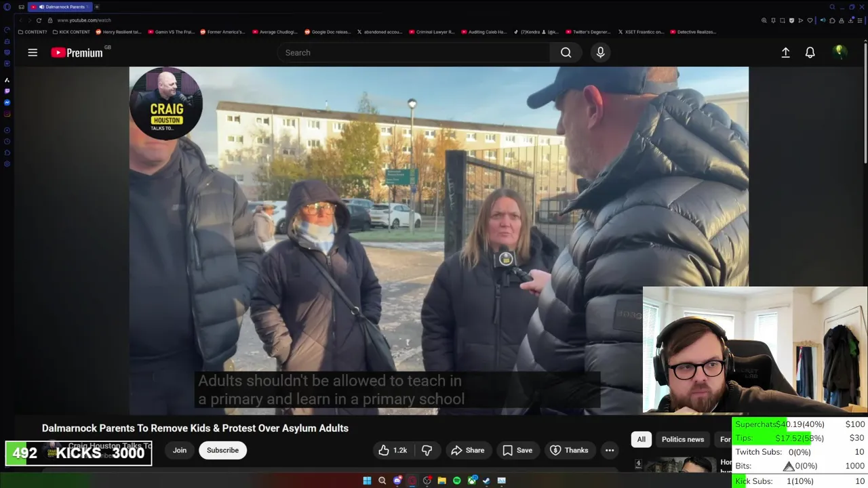Open Auditing Caleb Ha... bookmark

pos(484,32)
